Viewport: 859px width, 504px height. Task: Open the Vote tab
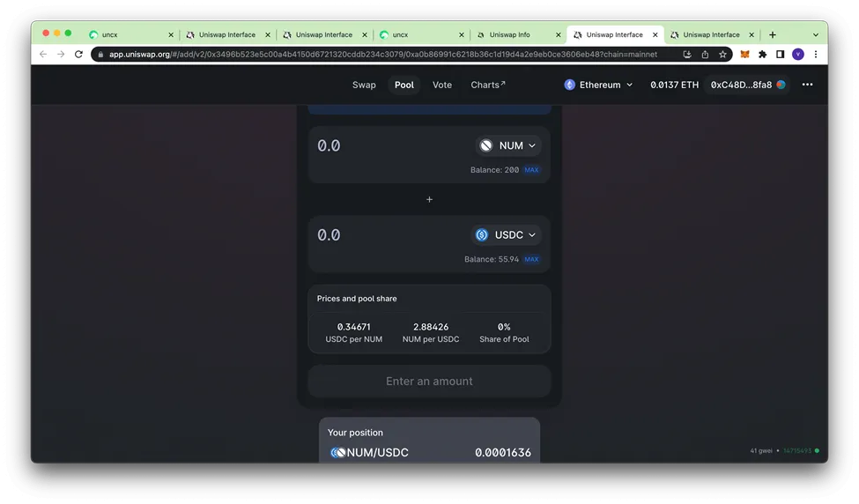442,85
